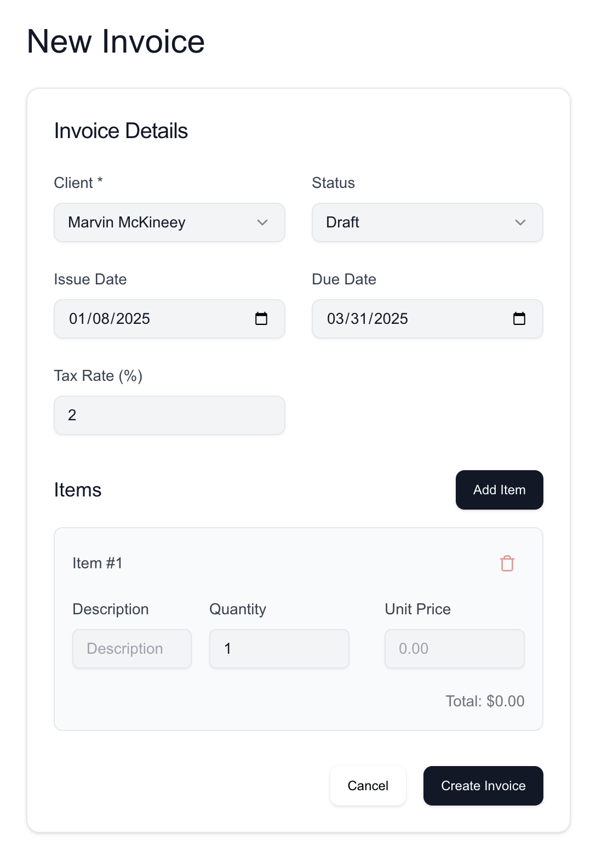Click the Status dropdown chevron

(x=520, y=222)
